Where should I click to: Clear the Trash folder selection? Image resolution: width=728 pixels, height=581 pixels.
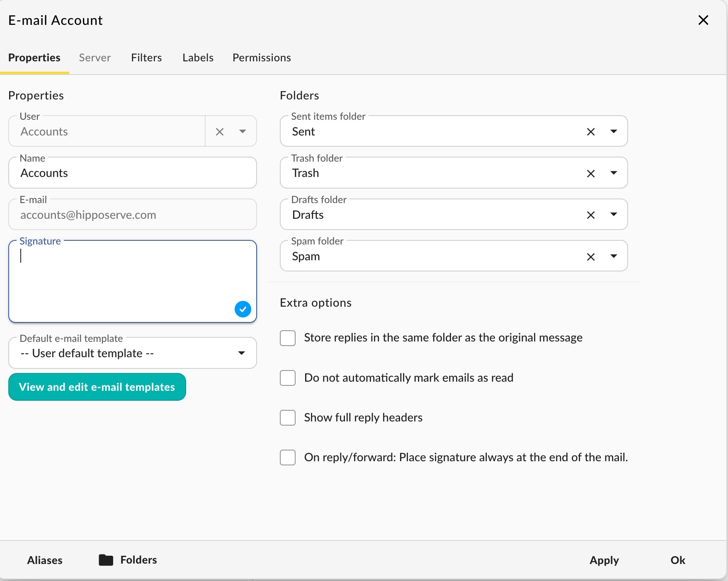pos(591,174)
